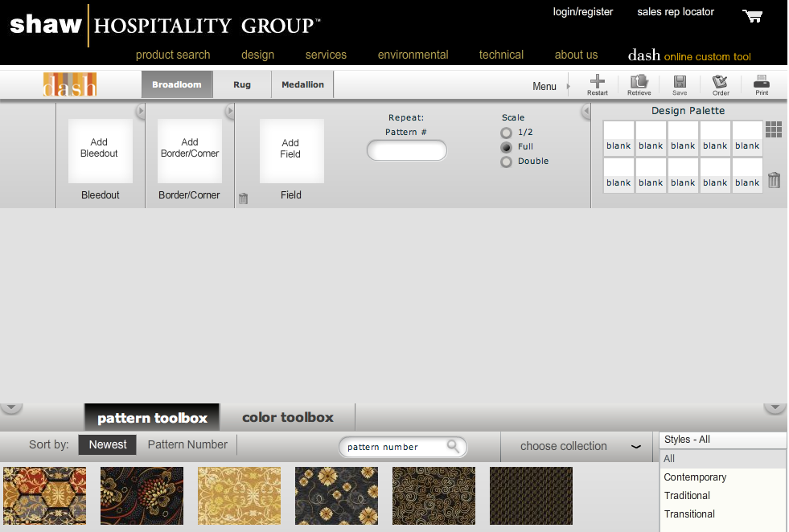Select the Broadloom tab
789x532 pixels.
point(177,84)
